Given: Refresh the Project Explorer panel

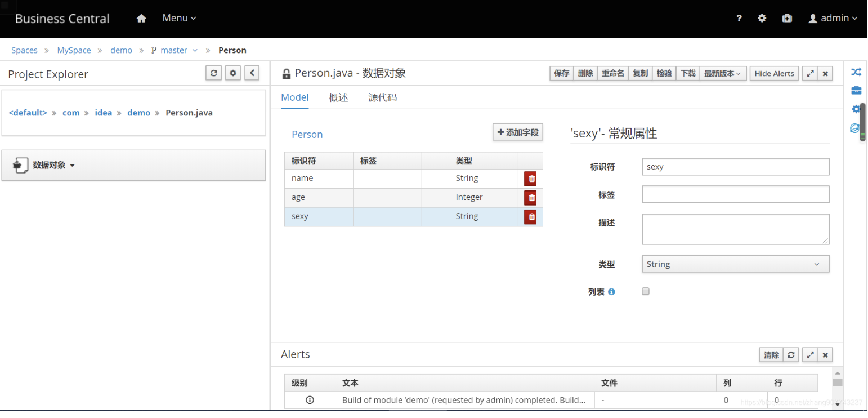Looking at the screenshot, I should (213, 73).
